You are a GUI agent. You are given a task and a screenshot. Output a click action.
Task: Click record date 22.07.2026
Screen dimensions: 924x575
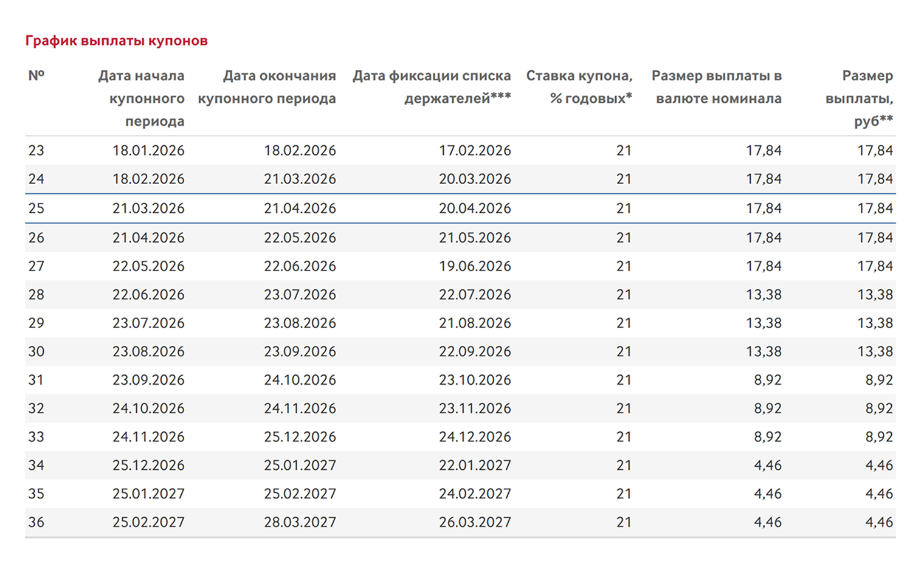475,295
